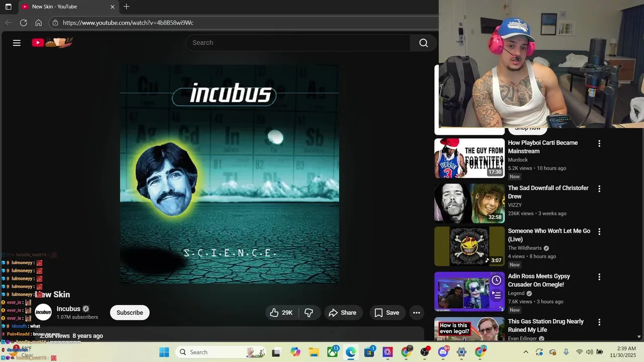644x362 pixels.
Task: Open Task View from the taskbar
Action: [276, 352]
